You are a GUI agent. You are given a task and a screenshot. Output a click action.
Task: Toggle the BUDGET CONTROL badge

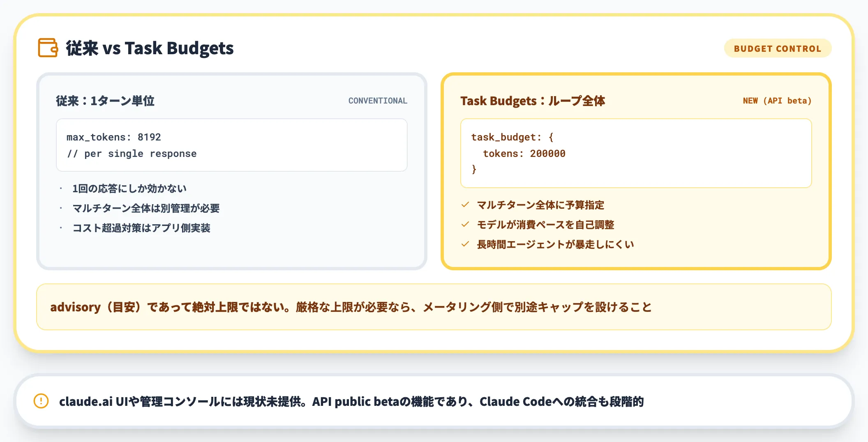777,48
